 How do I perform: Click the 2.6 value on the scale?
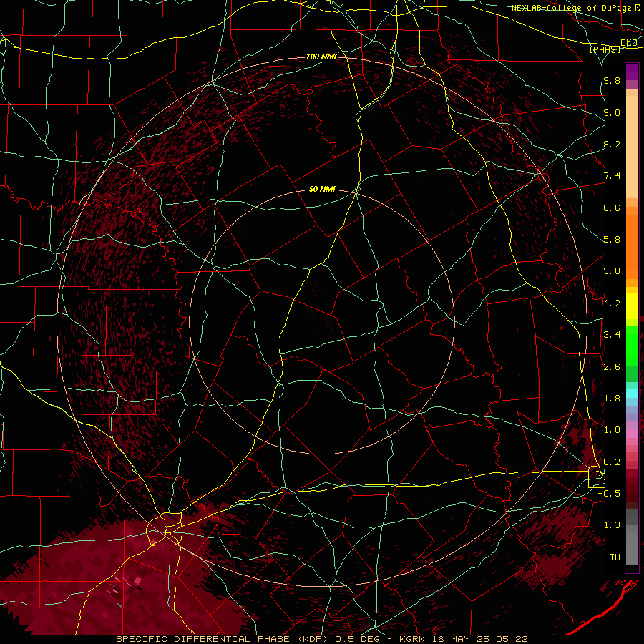tap(612, 367)
